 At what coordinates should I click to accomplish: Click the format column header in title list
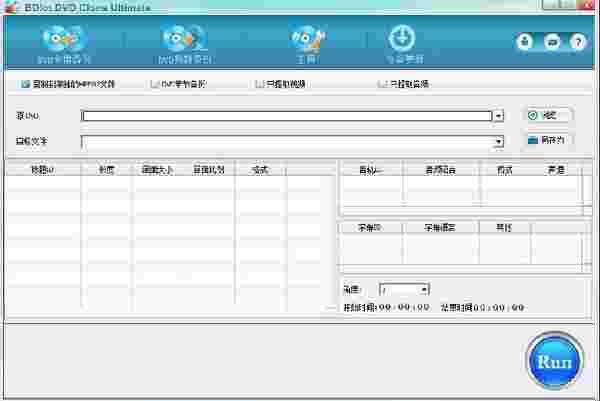tap(260, 170)
